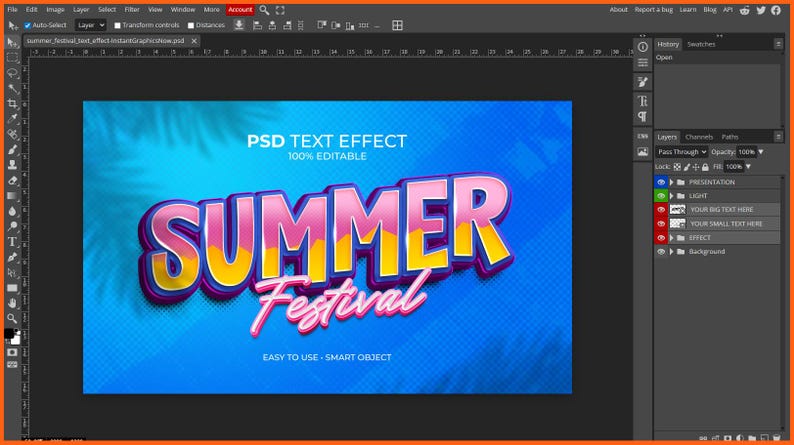
Task: Select the Dodge tool
Action: pos(12,226)
